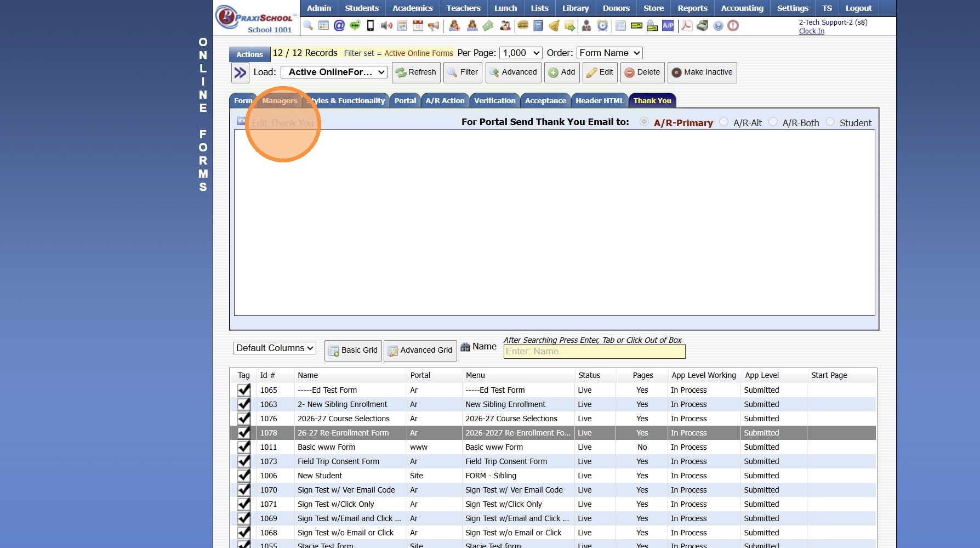The image size is (980, 548).
Task: Click the magnifying glass search icon
Action: (308, 26)
